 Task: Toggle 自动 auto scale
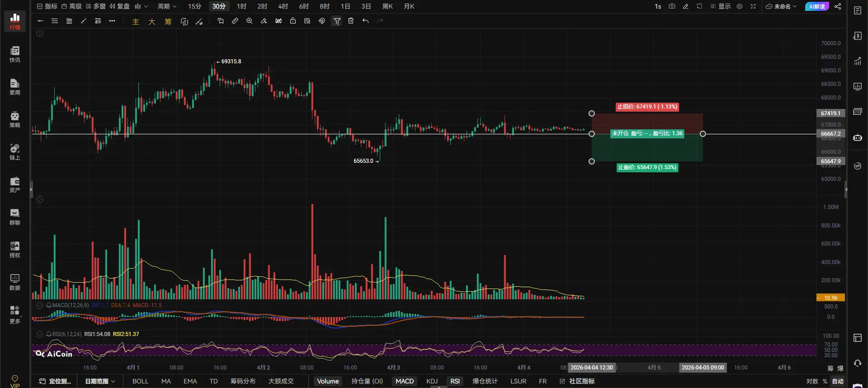[838, 381]
